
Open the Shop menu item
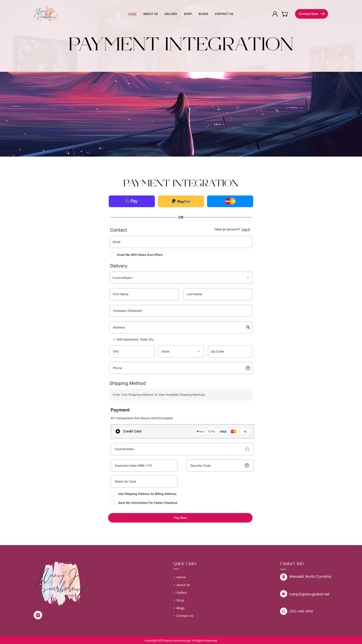(188, 14)
